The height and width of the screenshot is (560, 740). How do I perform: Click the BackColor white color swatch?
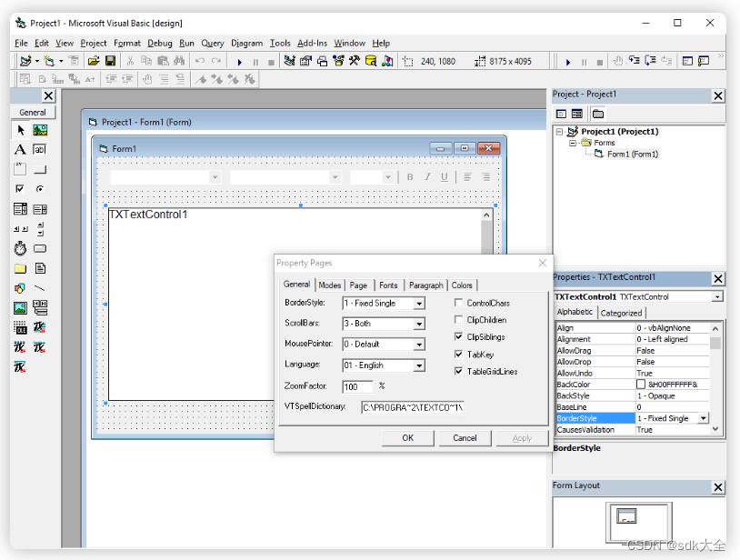[x=641, y=385]
